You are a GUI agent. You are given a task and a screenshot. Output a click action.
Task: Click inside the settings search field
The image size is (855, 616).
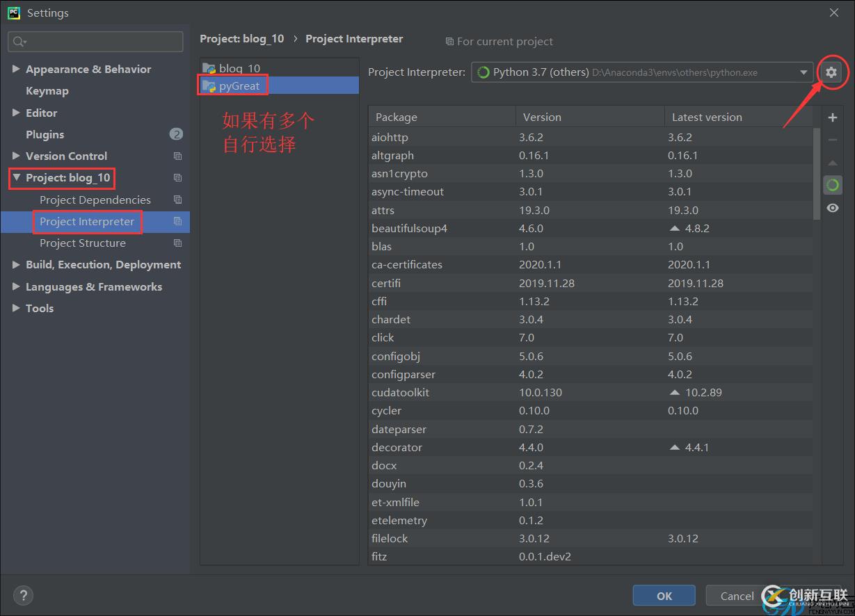(95, 42)
